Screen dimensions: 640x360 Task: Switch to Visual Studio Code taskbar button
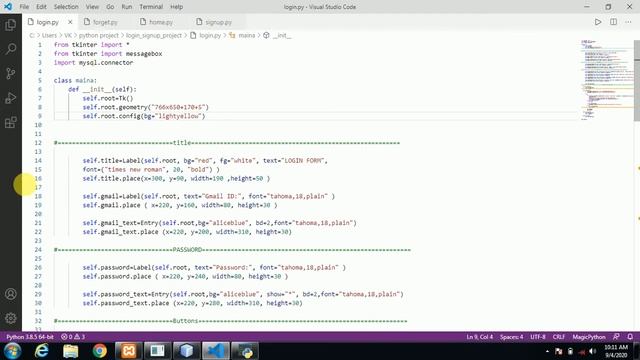click(x=216, y=351)
